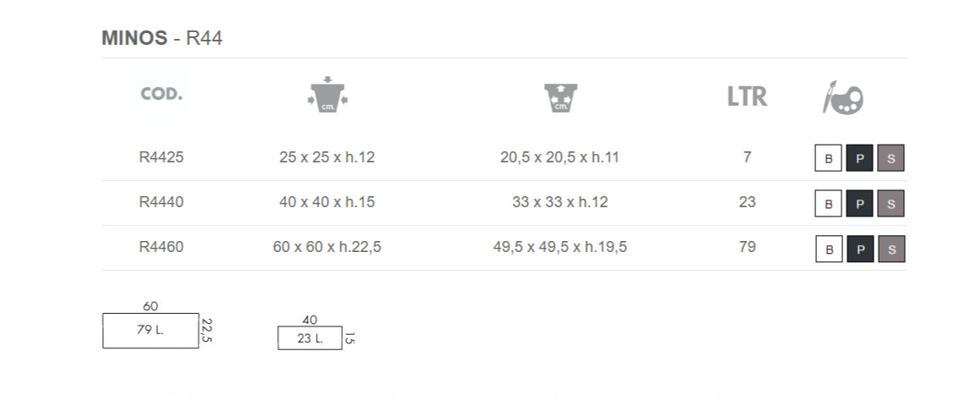Click product code R4425

pos(161,157)
